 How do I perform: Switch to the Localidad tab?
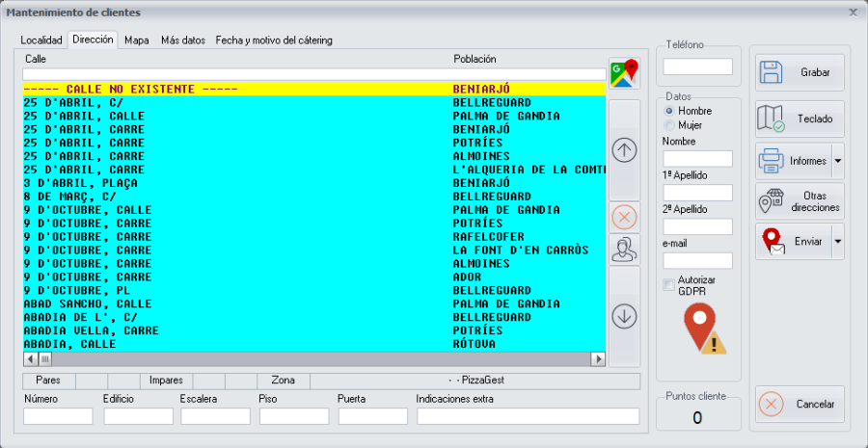[x=41, y=40]
